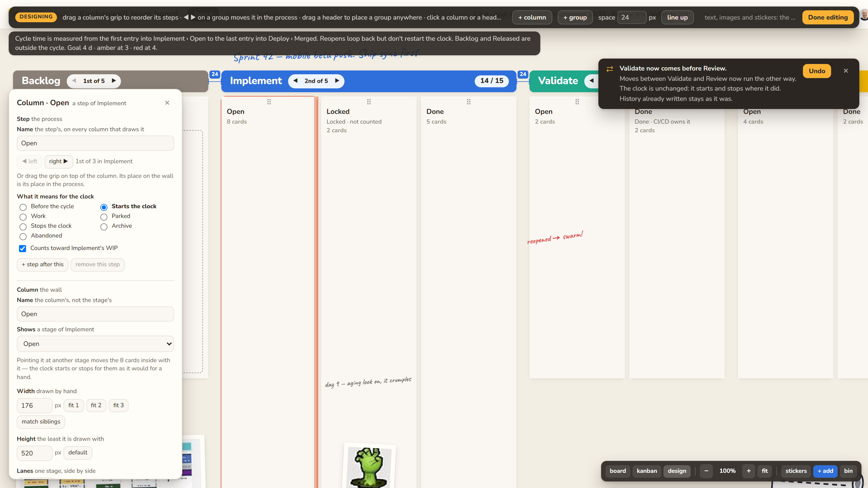
Task: Select the Abandoned clock option
Action: 23,236
